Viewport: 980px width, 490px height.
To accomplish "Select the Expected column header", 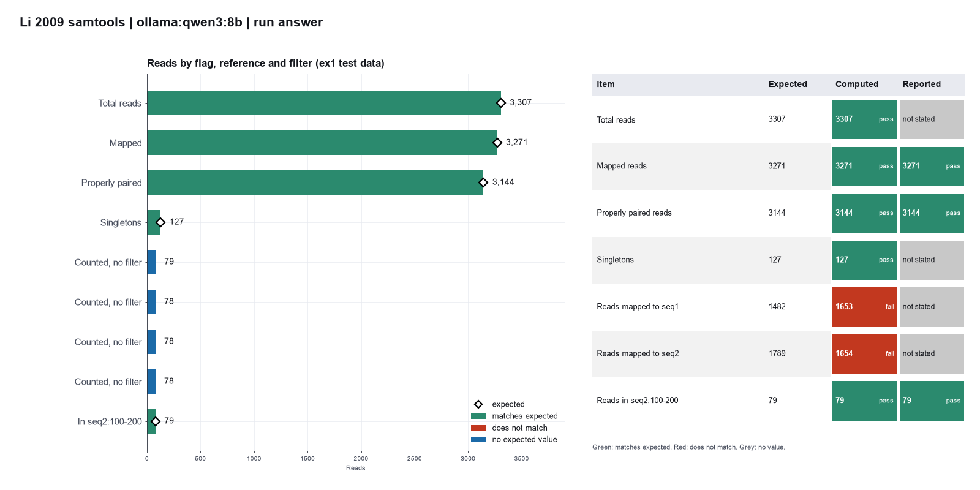I will pos(788,84).
